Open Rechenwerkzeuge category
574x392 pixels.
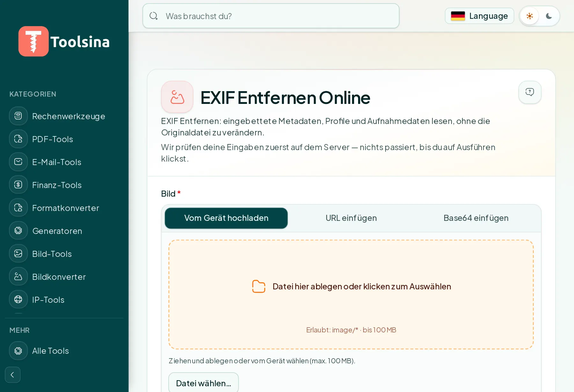64,116
